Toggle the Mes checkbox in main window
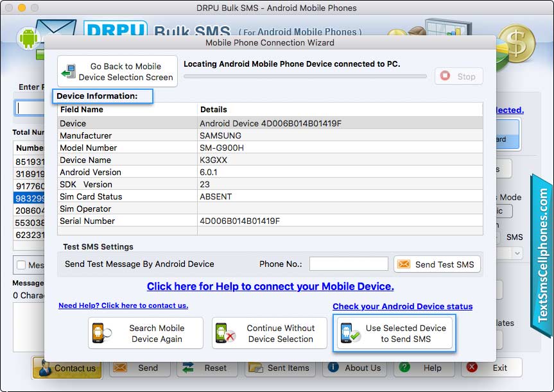Screen dimensions: 554x392 (x=21, y=265)
